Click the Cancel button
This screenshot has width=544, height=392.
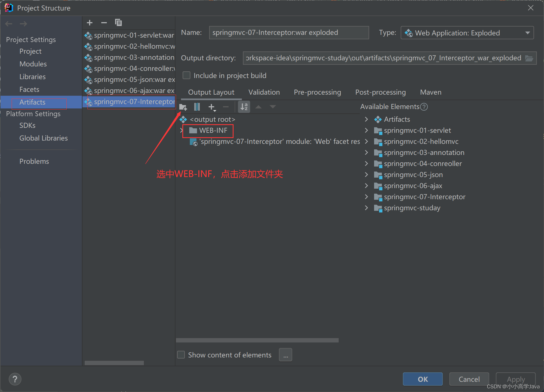(x=469, y=379)
